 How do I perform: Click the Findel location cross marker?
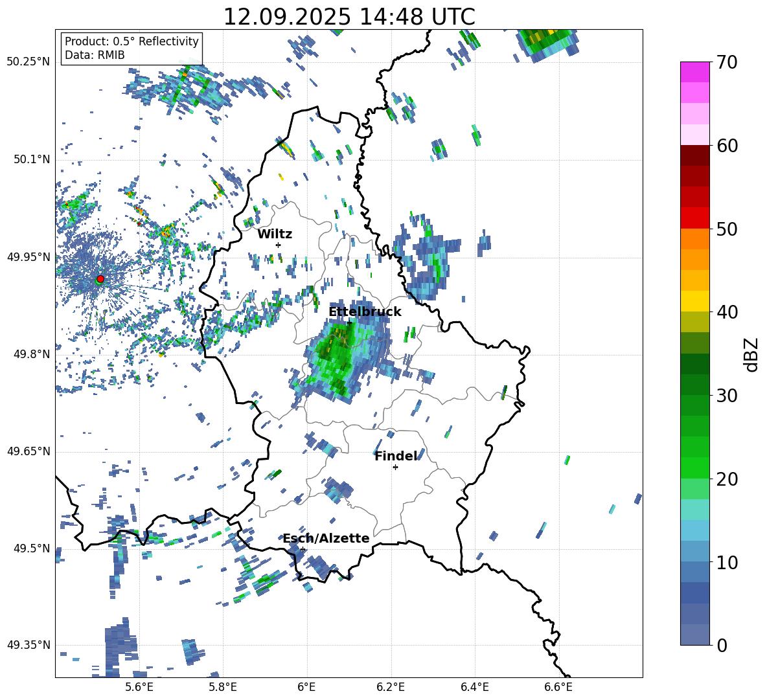395,468
